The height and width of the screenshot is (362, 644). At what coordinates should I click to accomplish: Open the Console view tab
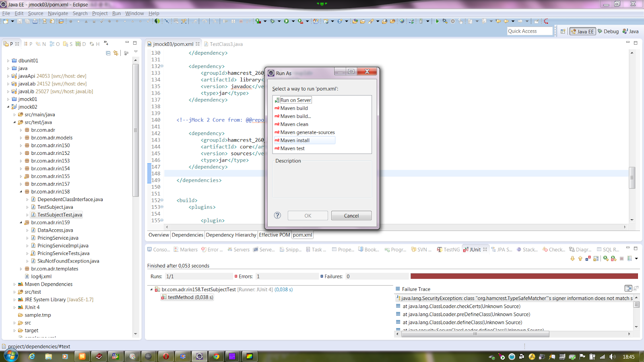[x=159, y=250]
